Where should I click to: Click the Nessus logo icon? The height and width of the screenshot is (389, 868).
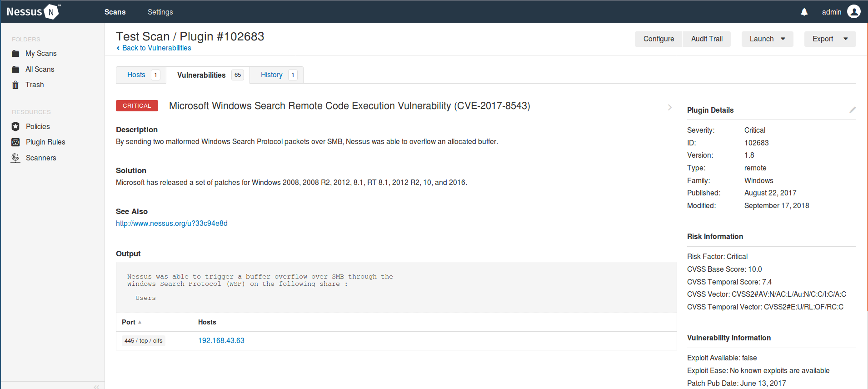(51, 12)
